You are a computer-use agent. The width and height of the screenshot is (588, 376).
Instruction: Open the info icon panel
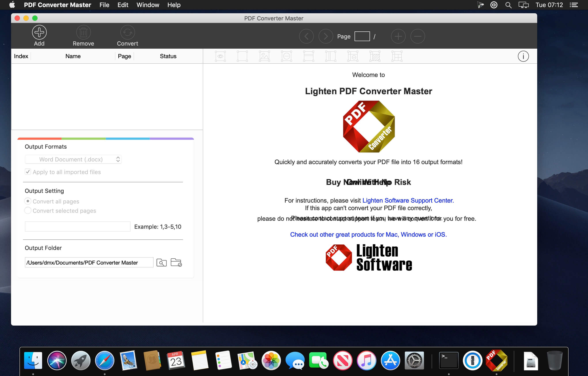(x=523, y=56)
